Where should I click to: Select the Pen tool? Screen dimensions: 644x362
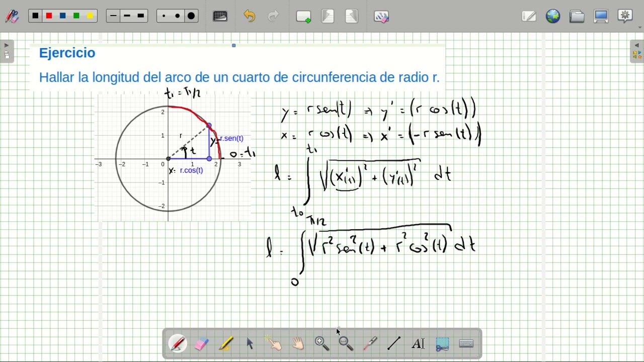[x=178, y=343]
